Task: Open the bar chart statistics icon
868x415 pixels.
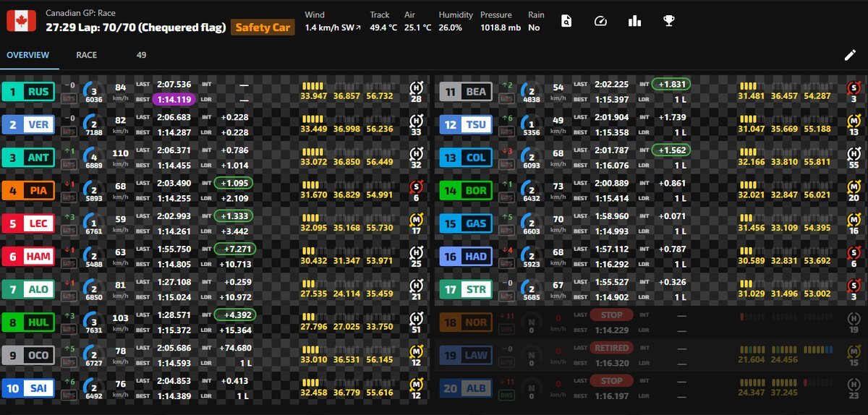Action: tap(634, 21)
